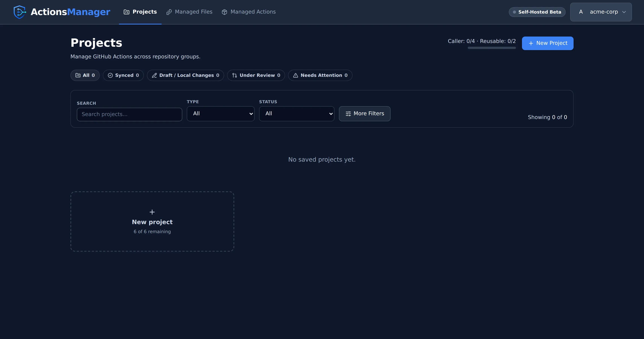This screenshot has width=644, height=339.
Task: Click the A avatar for acme-corp
Action: 581,12
